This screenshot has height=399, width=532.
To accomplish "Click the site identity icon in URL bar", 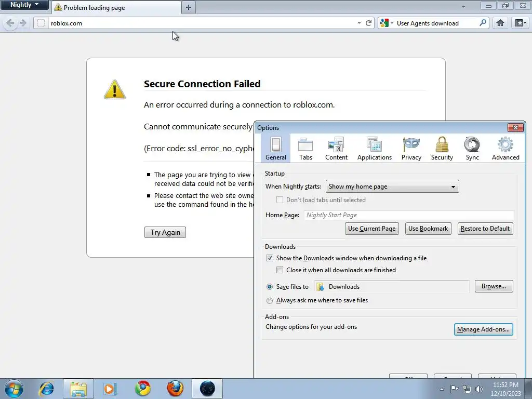I will click(41, 23).
